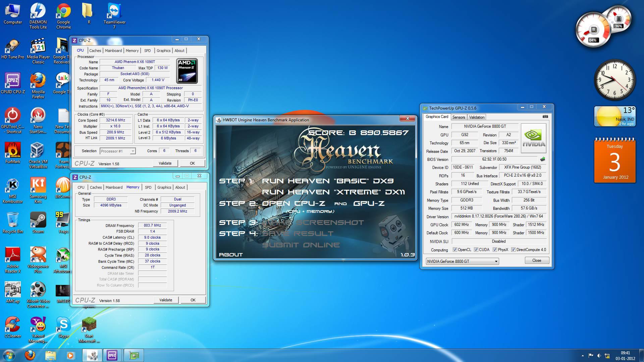Launch Mozilla Firefox desktop shortcut
644x362 pixels.
click(x=38, y=86)
